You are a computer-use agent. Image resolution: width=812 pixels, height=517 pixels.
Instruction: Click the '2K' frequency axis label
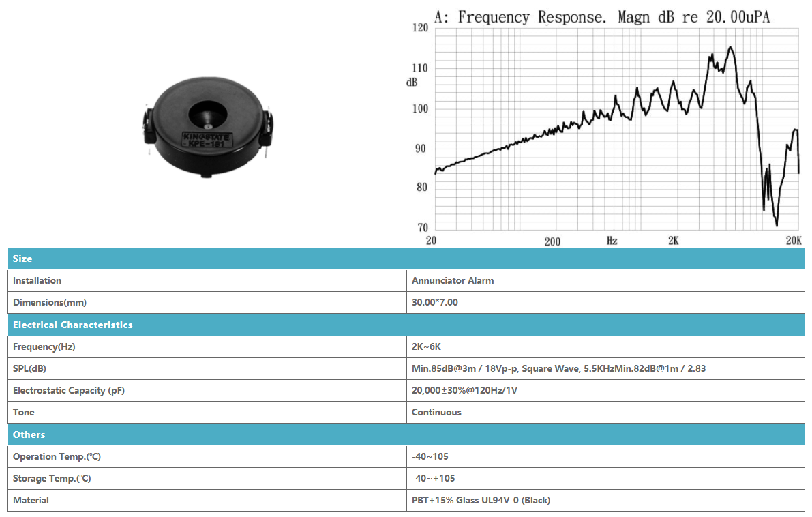coord(673,241)
